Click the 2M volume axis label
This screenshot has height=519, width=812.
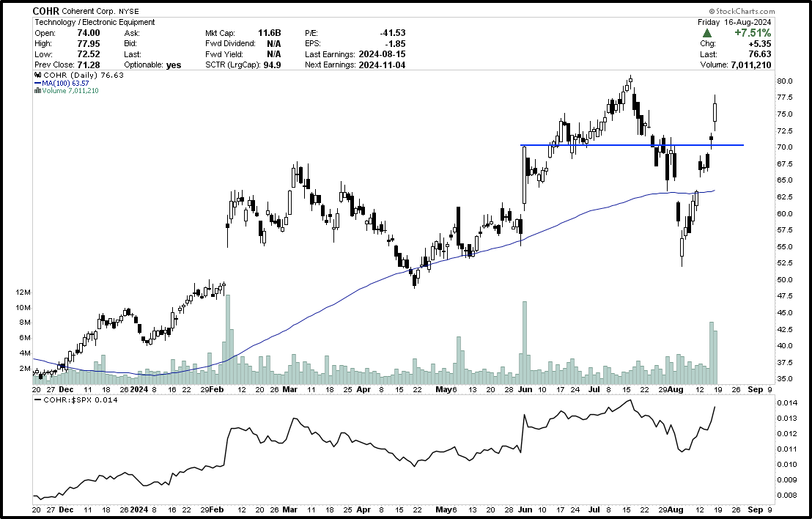pyautogui.click(x=26, y=369)
